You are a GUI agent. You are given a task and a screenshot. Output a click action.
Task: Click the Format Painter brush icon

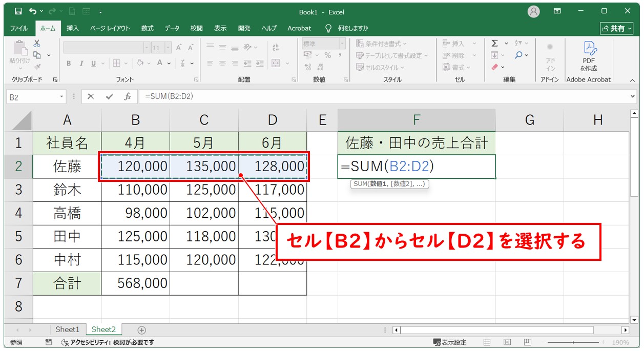tap(37, 66)
